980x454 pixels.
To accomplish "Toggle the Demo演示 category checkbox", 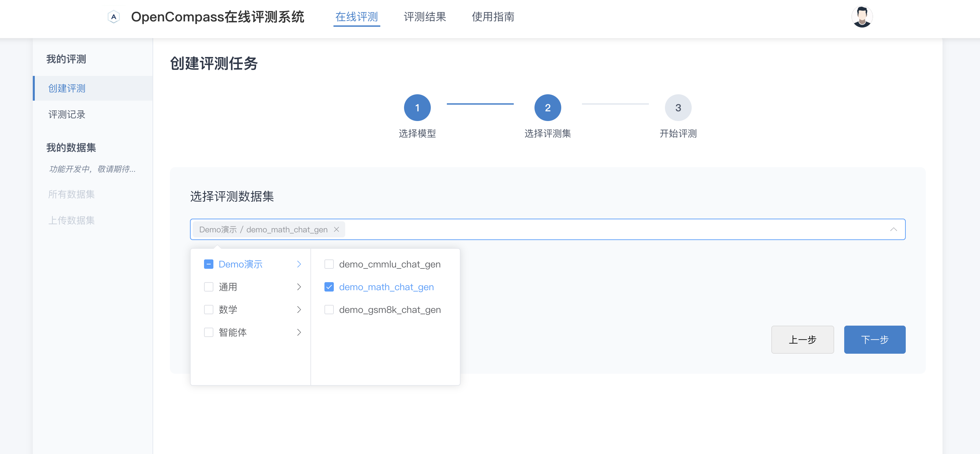I will [x=208, y=264].
